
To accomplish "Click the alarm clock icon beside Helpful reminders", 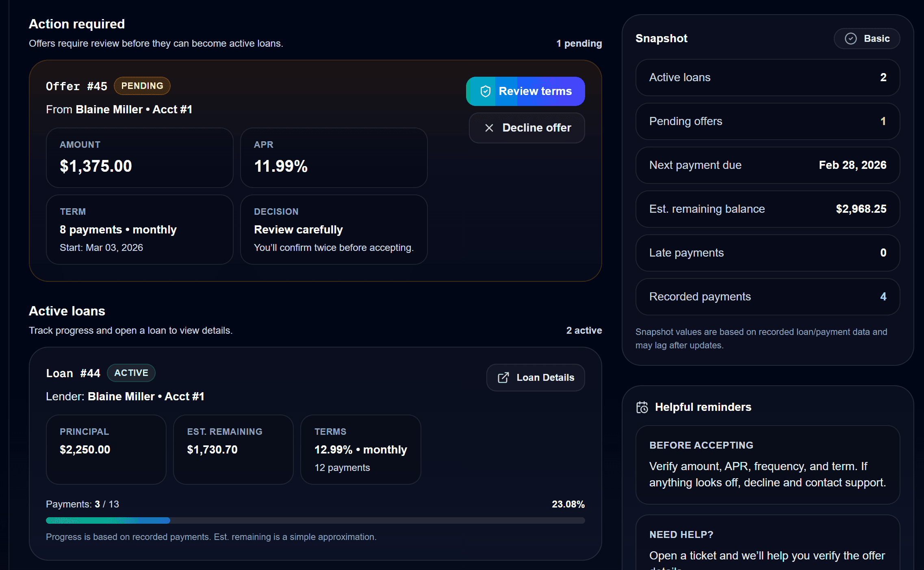I will [x=642, y=407].
